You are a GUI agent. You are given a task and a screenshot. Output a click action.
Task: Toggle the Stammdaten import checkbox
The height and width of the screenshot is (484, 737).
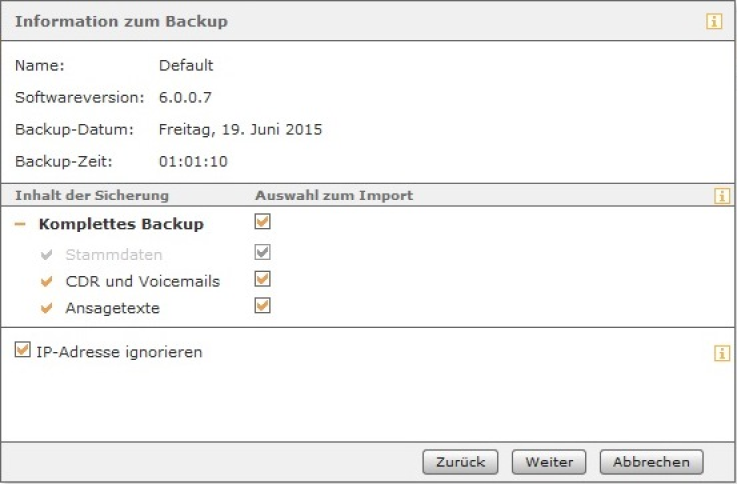[262, 252]
